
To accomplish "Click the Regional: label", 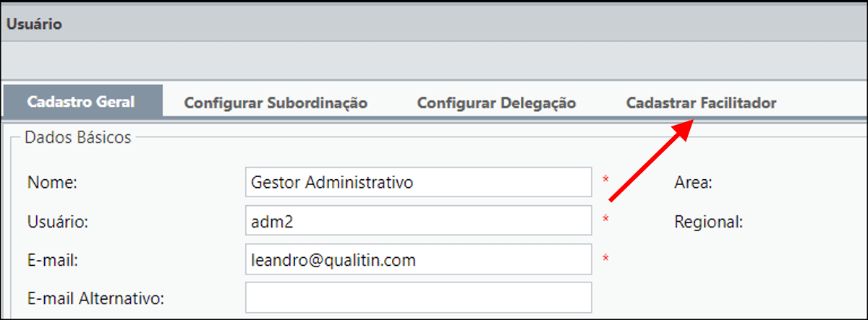I will pyautogui.click(x=708, y=222).
